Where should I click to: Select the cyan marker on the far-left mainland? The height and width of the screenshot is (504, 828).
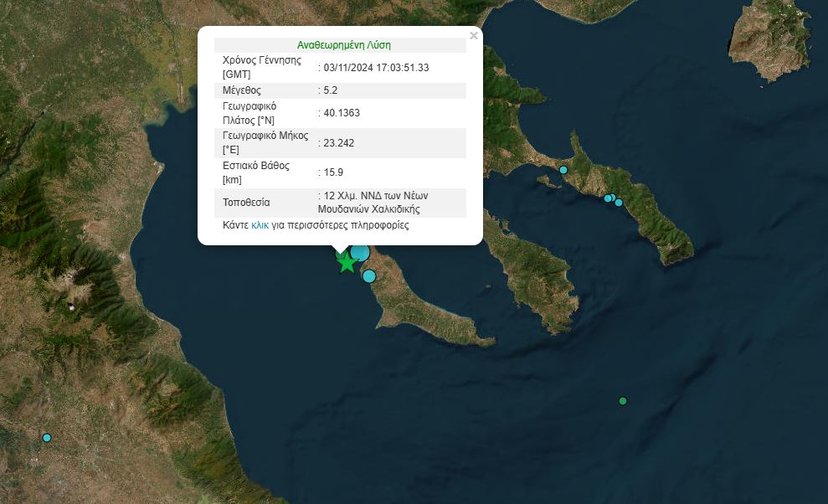point(47,438)
